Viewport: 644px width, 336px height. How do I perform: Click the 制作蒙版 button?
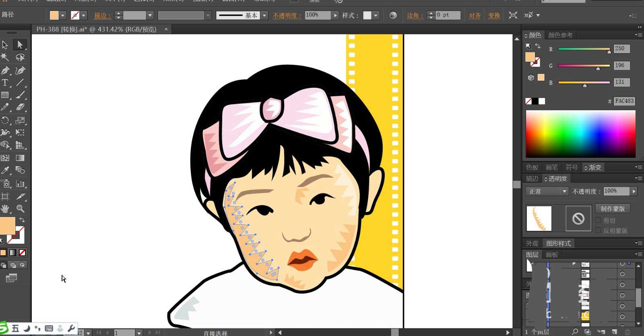(613, 209)
